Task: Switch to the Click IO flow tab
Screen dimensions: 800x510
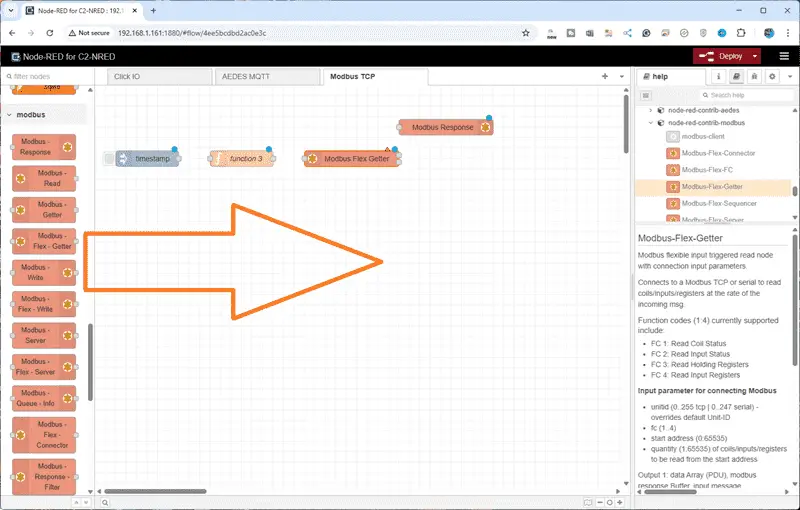Action: coord(160,76)
